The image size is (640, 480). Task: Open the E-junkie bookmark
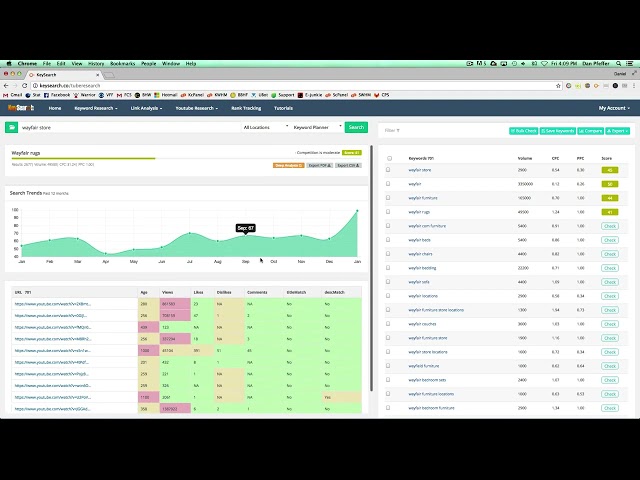(x=310, y=95)
